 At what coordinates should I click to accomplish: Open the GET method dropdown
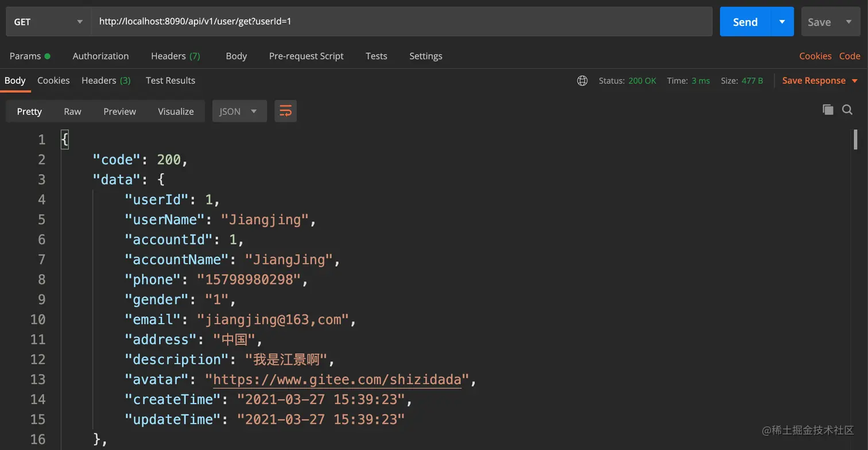(x=49, y=22)
